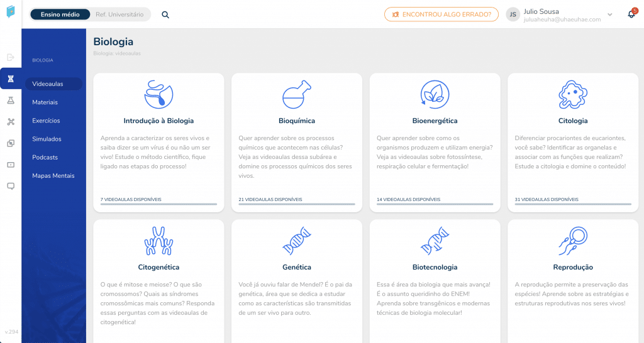Click the Introdução à Biologia card icon

click(158, 94)
